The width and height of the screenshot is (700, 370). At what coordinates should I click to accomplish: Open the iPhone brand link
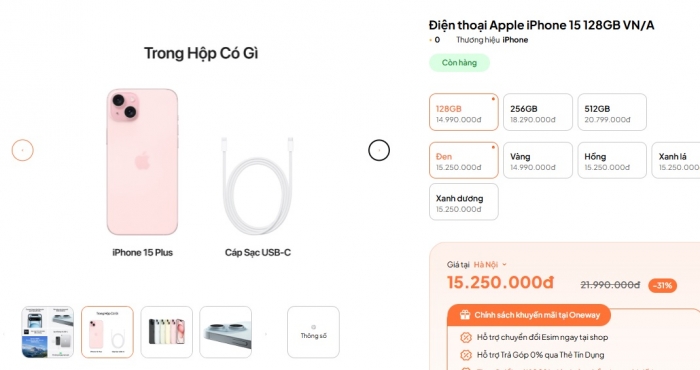click(515, 40)
